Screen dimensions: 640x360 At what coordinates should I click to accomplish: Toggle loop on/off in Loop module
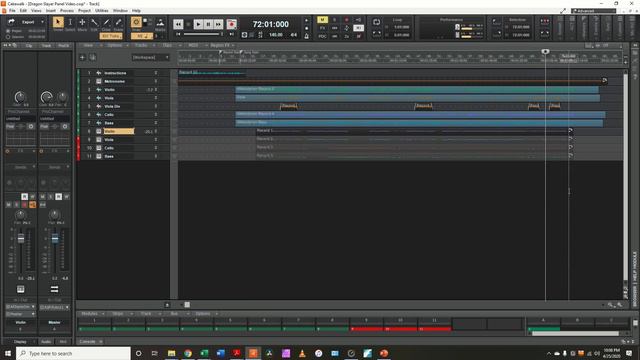point(376,22)
